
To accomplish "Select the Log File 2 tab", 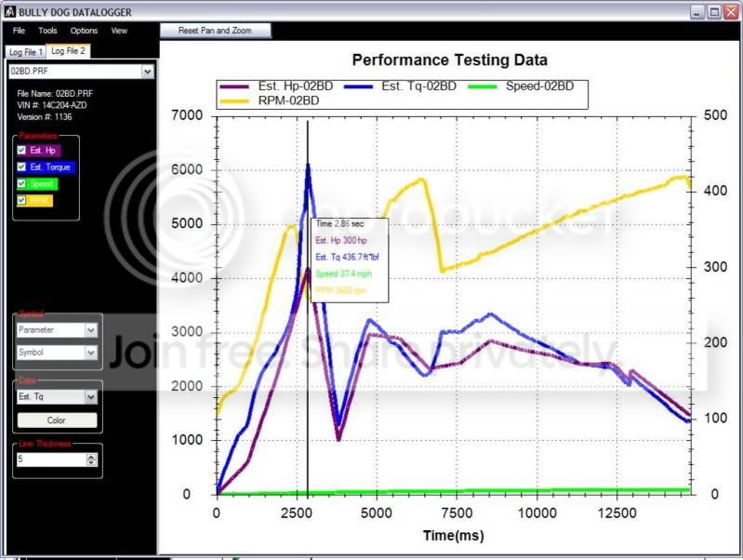I will [68, 51].
